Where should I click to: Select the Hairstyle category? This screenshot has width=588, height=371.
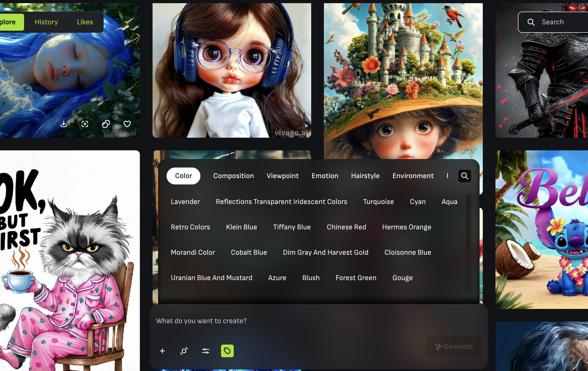pos(365,176)
